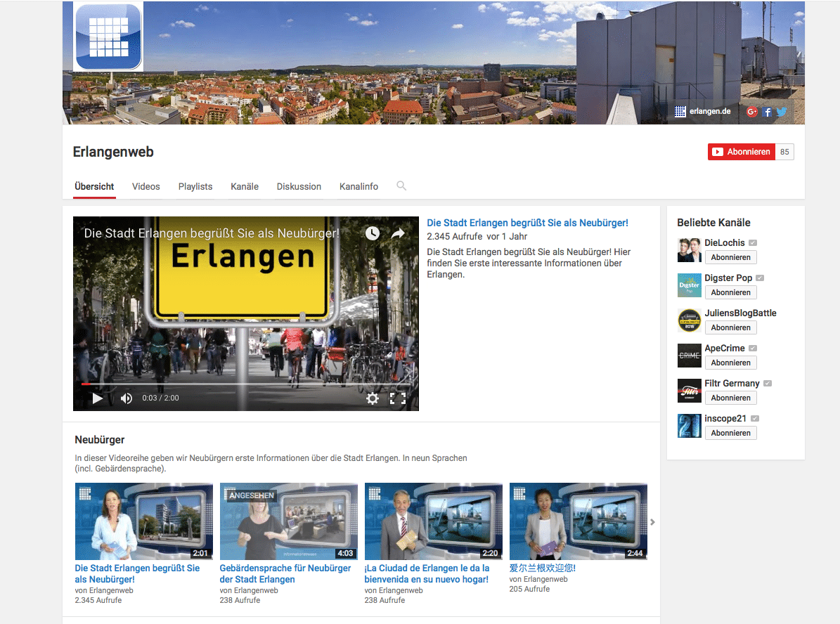Viewport: 840px width, 624px height.
Task: Open the video settings gear icon
Action: [373, 398]
